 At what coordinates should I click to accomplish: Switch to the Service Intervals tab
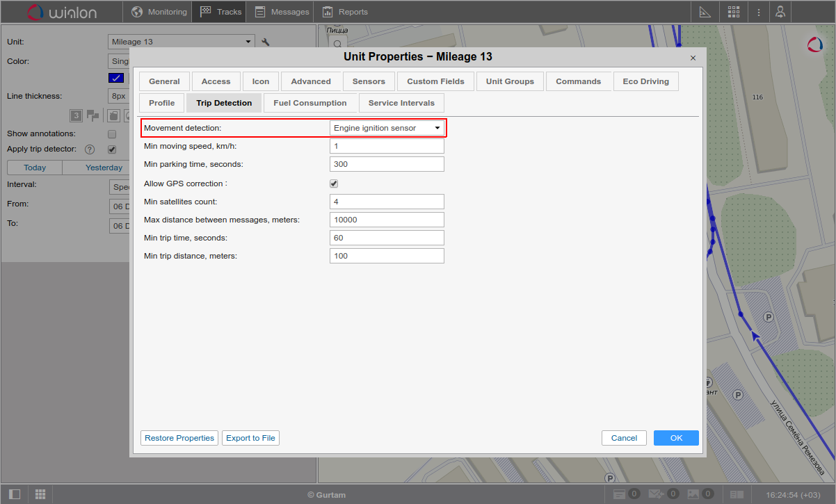401,103
